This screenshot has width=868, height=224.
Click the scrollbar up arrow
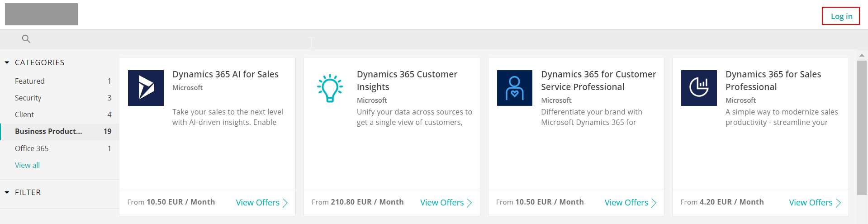click(862, 55)
